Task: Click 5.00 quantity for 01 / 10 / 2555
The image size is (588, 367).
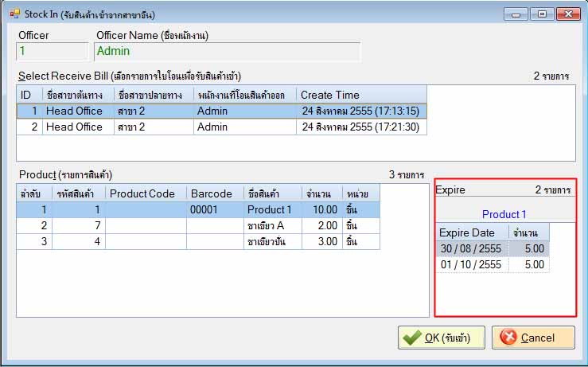Action: [x=529, y=264]
